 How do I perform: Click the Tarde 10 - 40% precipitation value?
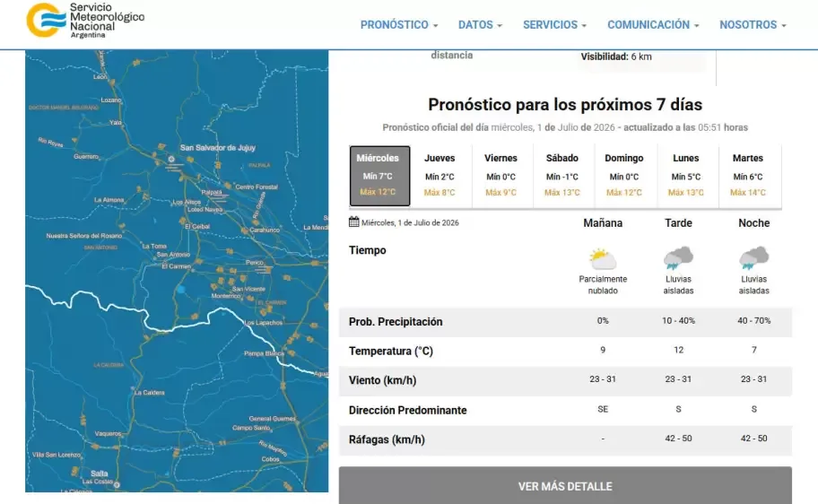pyautogui.click(x=678, y=320)
